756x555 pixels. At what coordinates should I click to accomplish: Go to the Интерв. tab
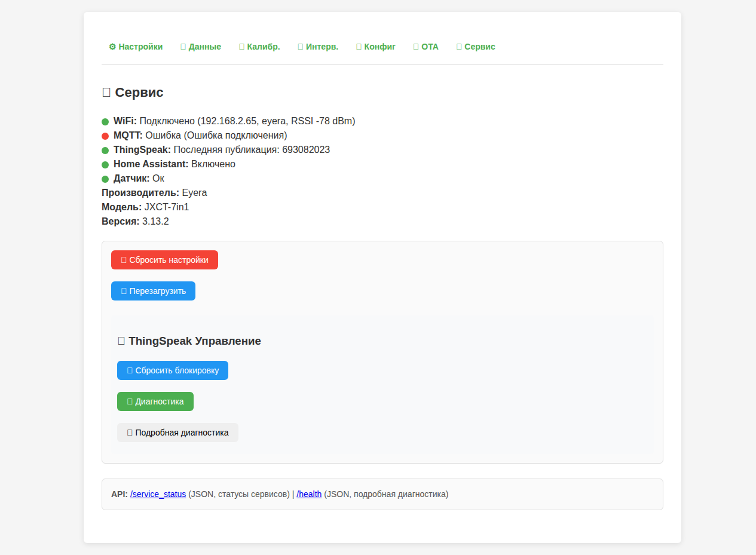pos(318,47)
